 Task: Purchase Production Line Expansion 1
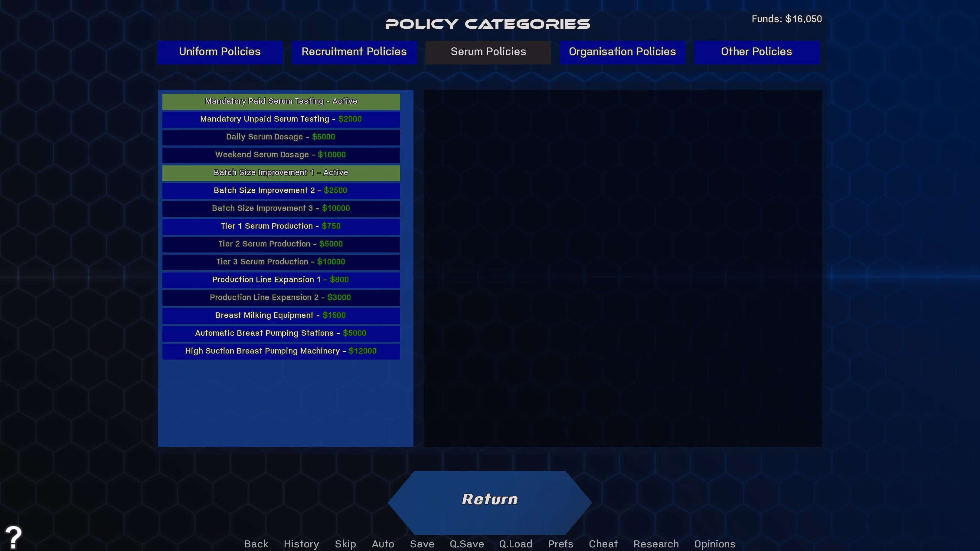pyautogui.click(x=281, y=280)
